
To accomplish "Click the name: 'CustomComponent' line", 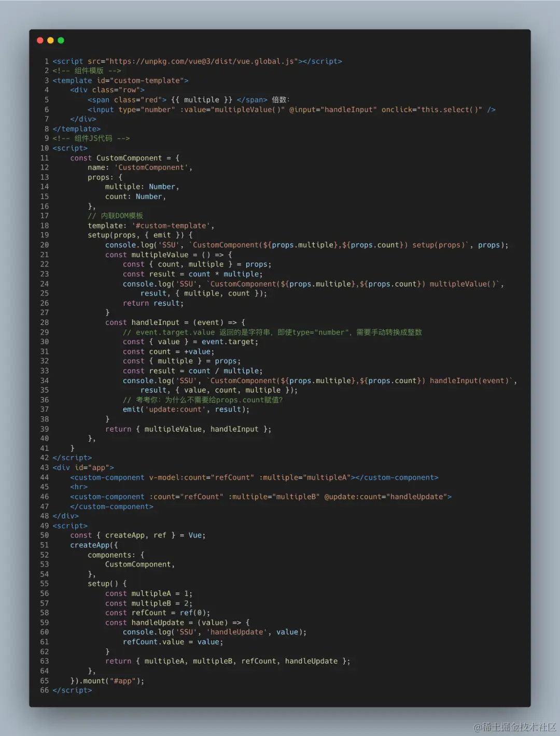I will 140,168.
